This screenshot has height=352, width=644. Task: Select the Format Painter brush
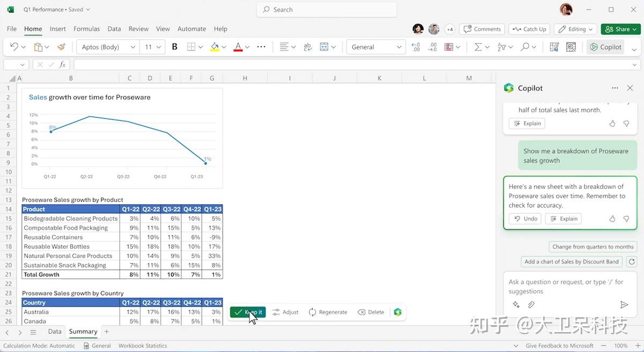pyautogui.click(x=61, y=47)
